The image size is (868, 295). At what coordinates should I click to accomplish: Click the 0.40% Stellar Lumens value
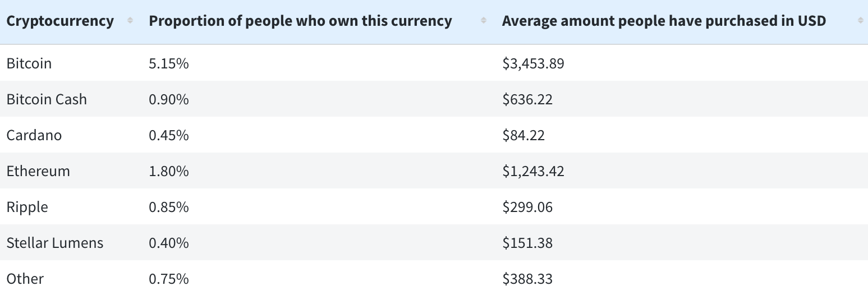pyautogui.click(x=169, y=243)
